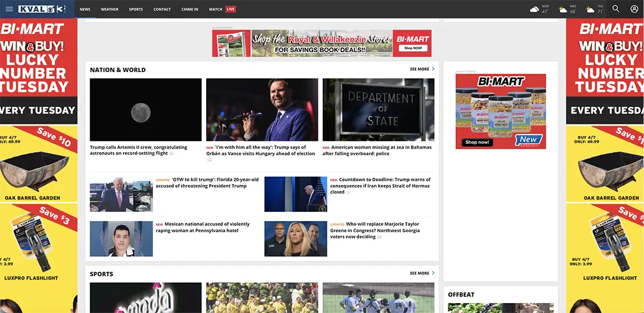Screen dimensions: 644x313
Task: Click the Nation & World section heading
Action: [x=118, y=70]
